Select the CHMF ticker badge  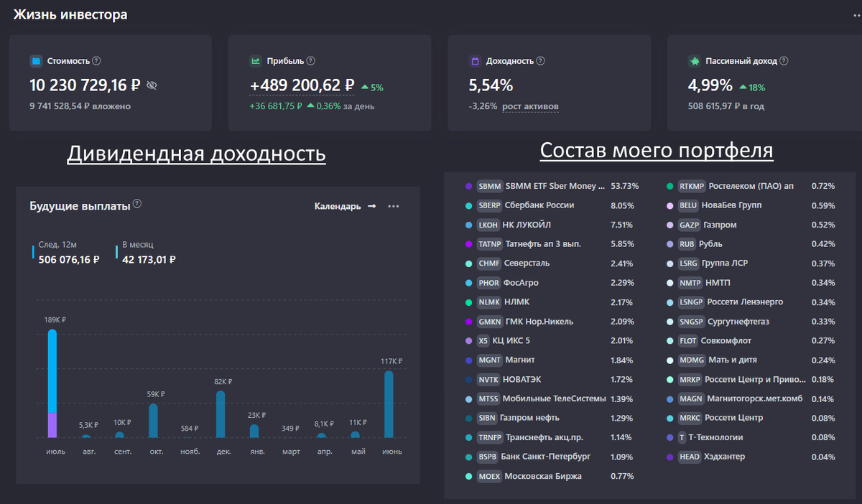pyautogui.click(x=488, y=263)
